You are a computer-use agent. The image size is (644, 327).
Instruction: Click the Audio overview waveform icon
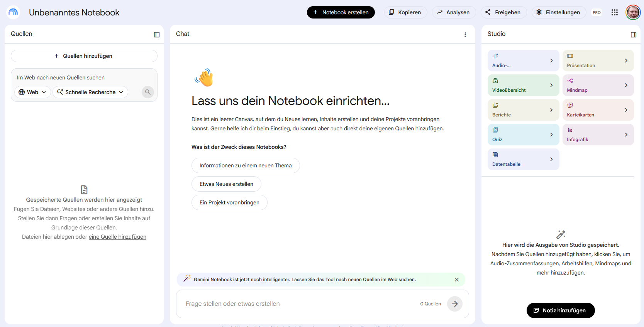click(495, 56)
